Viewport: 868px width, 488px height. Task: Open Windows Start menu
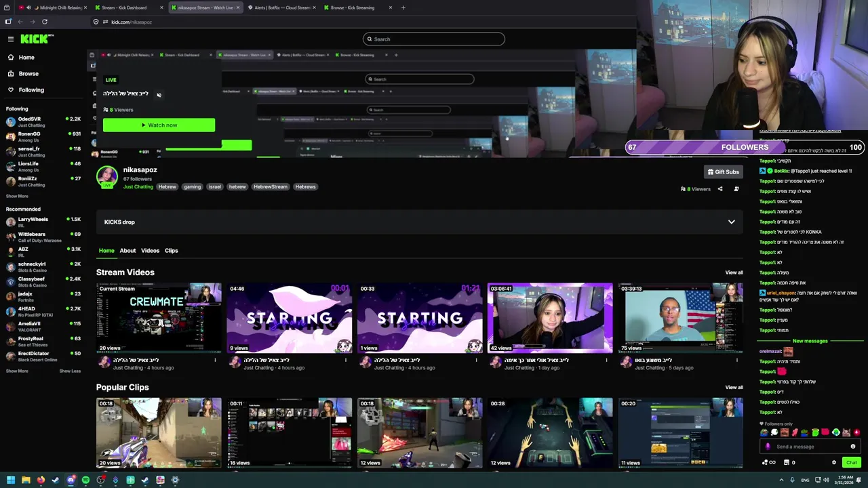point(11,480)
